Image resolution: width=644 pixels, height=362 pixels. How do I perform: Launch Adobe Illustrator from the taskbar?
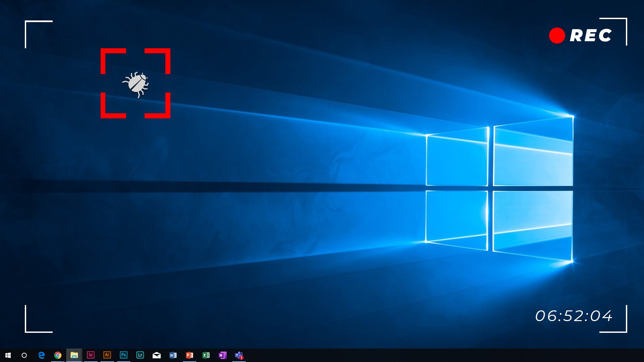(107, 355)
